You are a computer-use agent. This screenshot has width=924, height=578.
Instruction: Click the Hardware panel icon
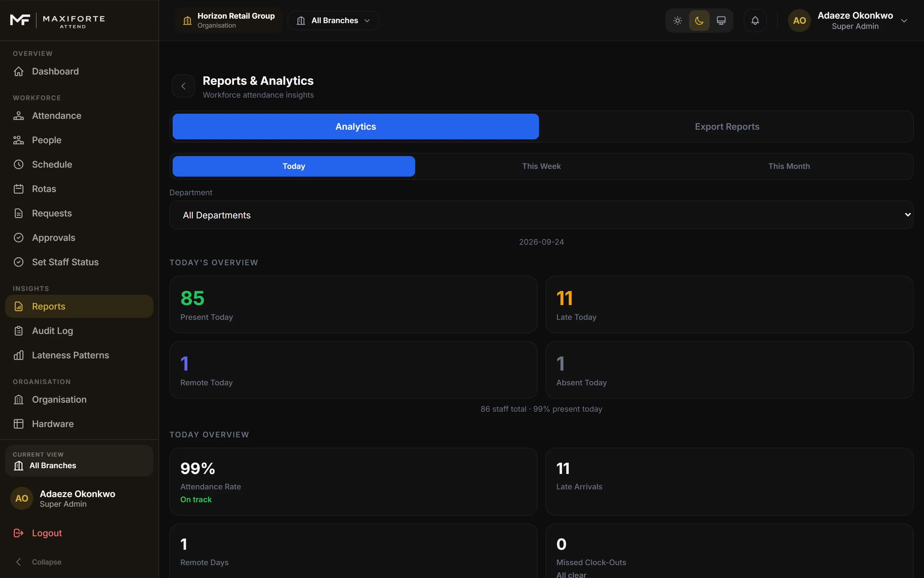pos(19,424)
